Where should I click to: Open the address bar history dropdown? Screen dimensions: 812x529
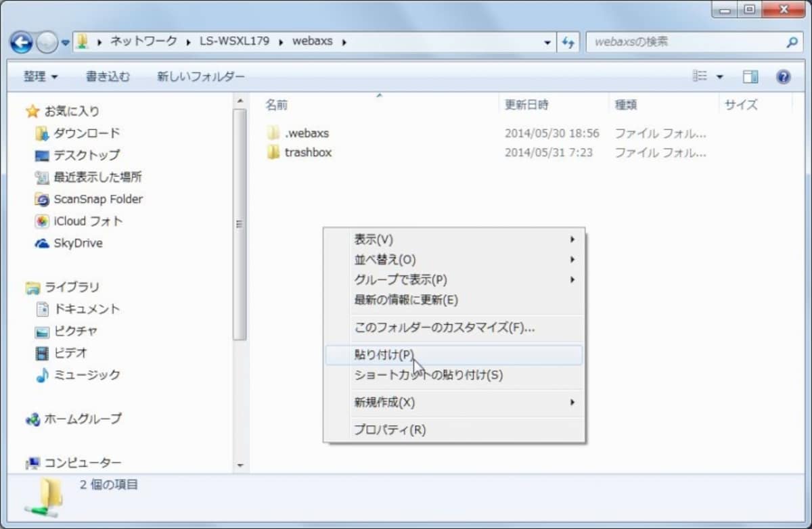pos(547,42)
